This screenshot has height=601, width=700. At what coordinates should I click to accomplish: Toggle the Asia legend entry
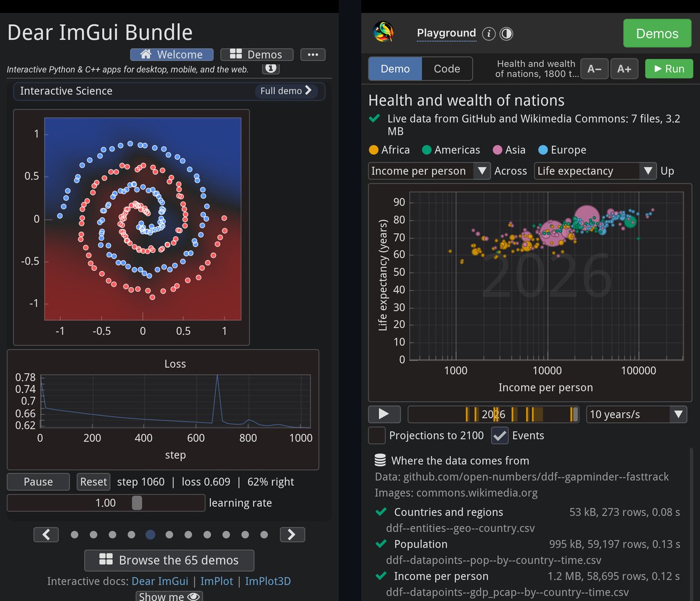pos(509,150)
